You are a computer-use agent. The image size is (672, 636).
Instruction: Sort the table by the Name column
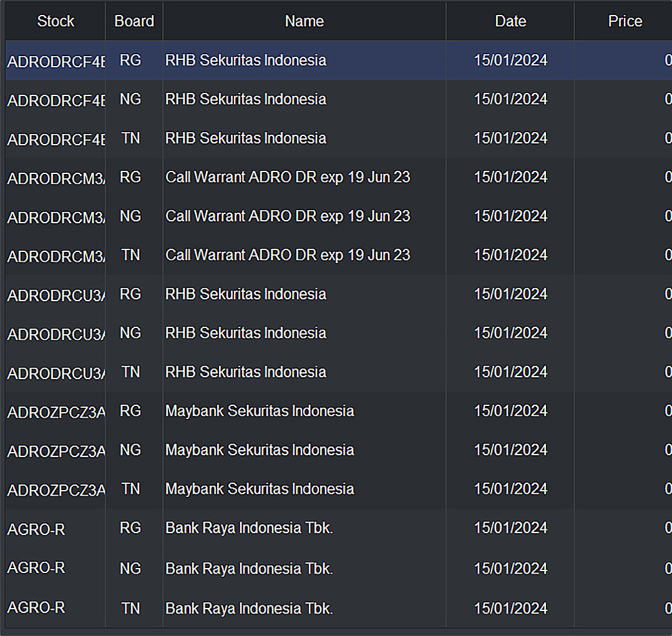[x=304, y=21]
